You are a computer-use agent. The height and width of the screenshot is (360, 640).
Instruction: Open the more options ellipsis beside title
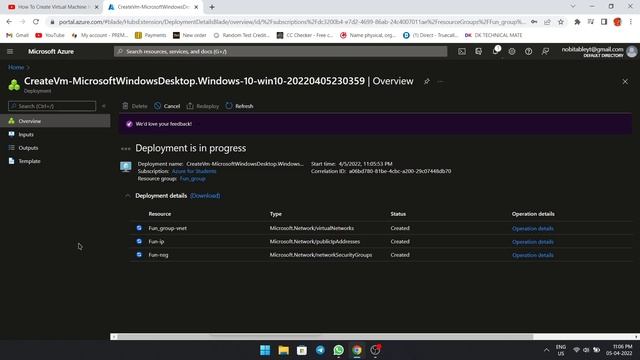pyautogui.click(x=440, y=81)
